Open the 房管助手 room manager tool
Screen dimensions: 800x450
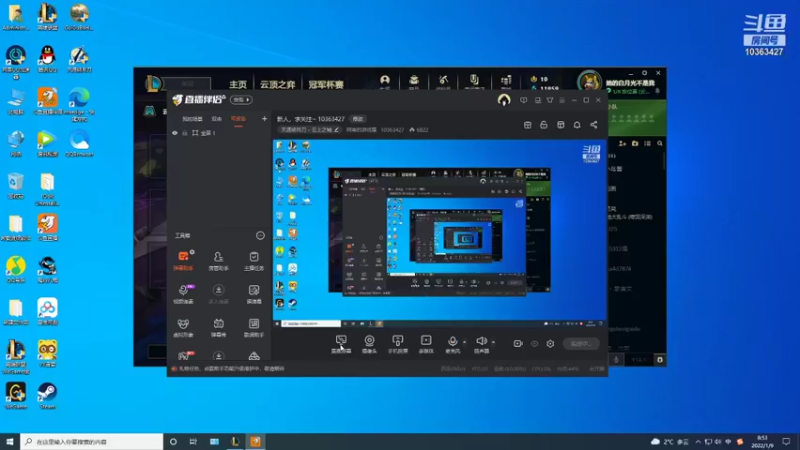point(218,260)
